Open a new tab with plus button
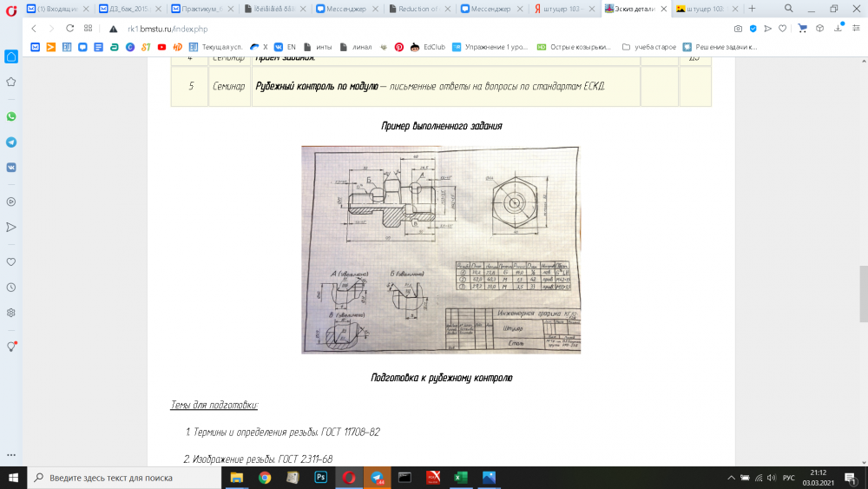868x489 pixels. [x=752, y=9]
